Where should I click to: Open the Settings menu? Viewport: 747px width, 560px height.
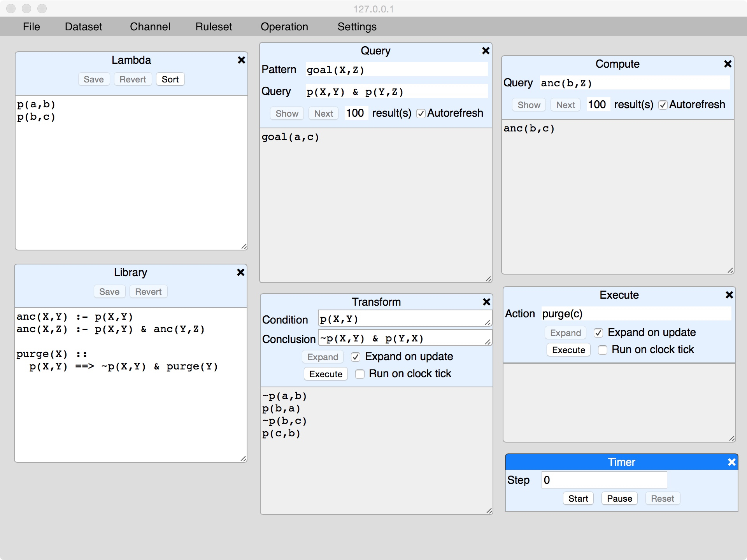tap(357, 26)
